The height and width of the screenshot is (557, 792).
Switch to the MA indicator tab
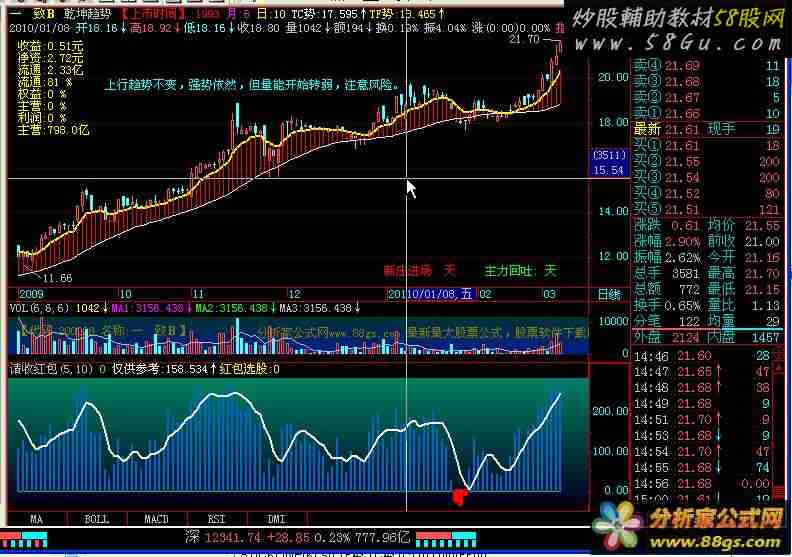pyautogui.click(x=37, y=519)
